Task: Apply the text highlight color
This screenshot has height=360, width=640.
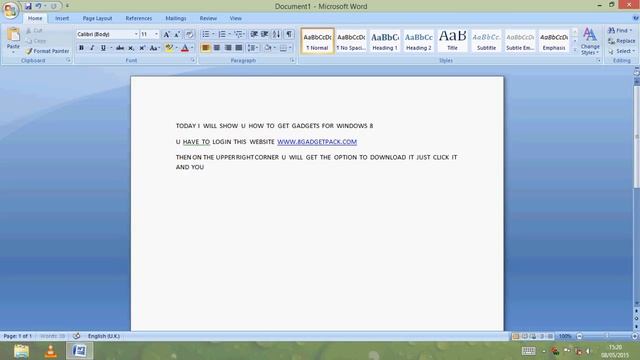Action: pos(169,48)
